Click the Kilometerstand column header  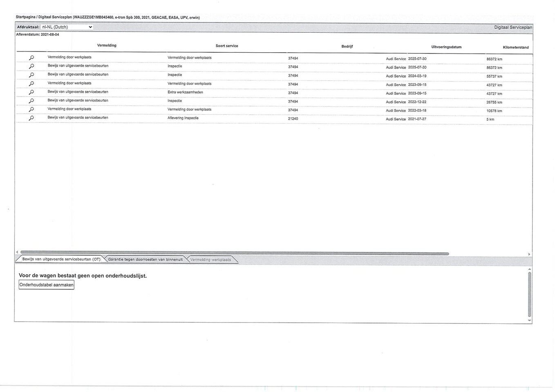(x=515, y=47)
